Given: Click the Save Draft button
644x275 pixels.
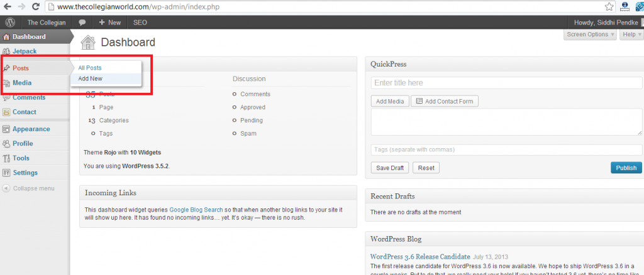Looking at the screenshot, I should click(x=390, y=168).
